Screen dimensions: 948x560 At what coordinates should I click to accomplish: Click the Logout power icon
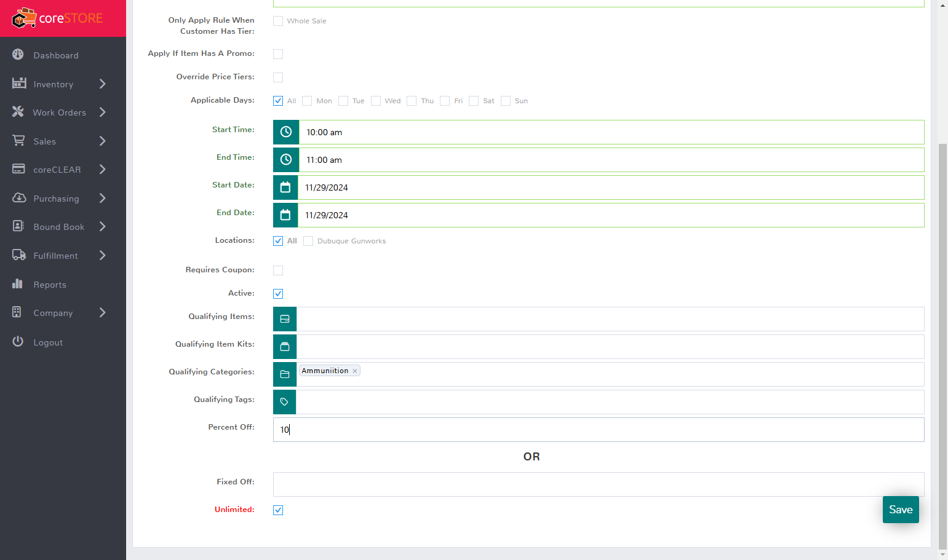[x=18, y=342]
